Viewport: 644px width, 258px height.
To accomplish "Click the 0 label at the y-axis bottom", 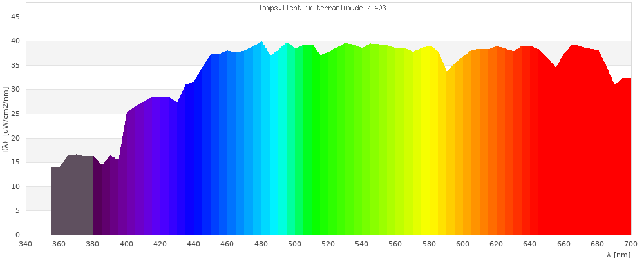I will tap(17, 235).
